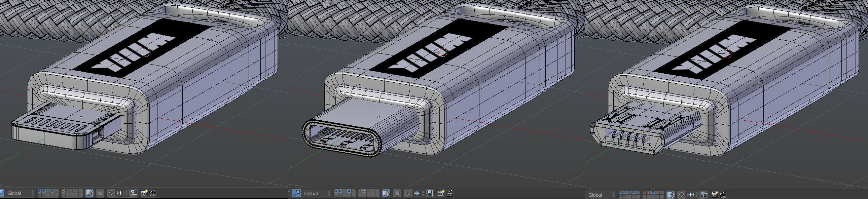Click OpenGL render image camera in Micro-USB viewport
Image resolution: width=868 pixels, height=199 pixels.
pyautogui.click(x=714, y=195)
